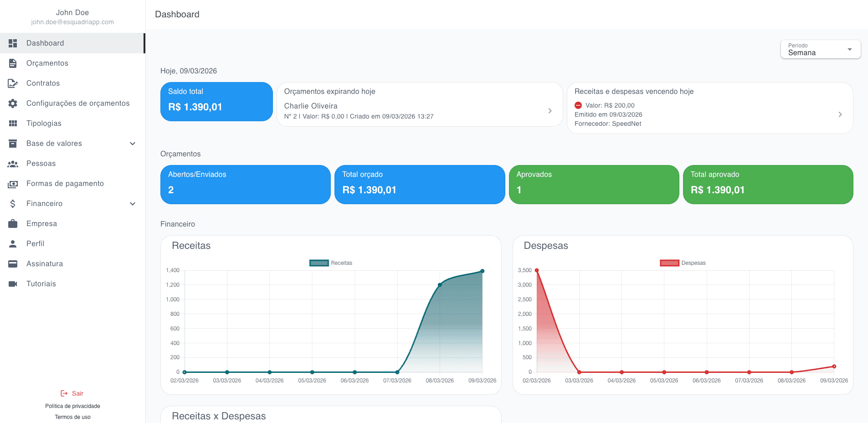The width and height of the screenshot is (868, 423).
Task: Open the Formas de pagamento money icon
Action: coord(13,184)
